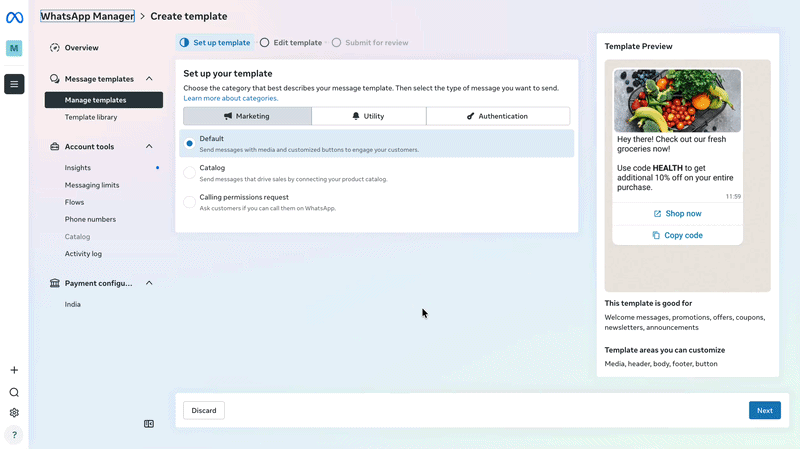
Task: Choose the Catalog radio option
Action: click(189, 172)
